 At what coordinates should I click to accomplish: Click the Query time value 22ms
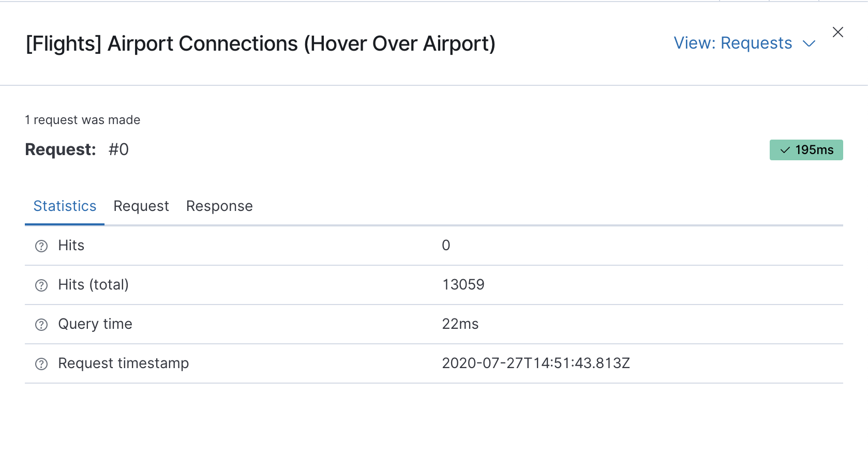tap(460, 324)
